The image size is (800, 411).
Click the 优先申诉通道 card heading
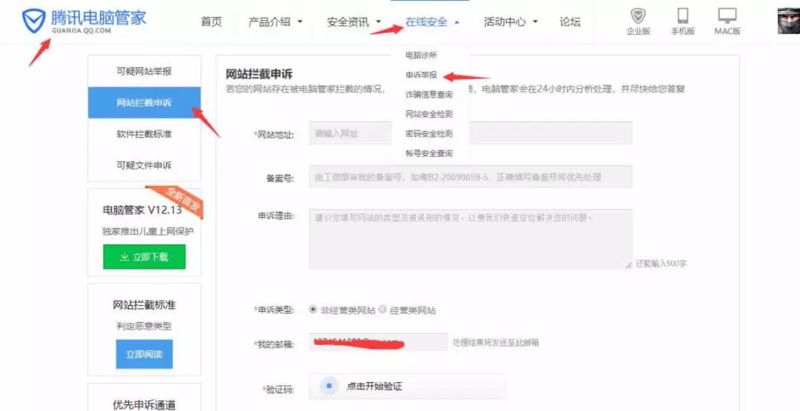(144, 405)
